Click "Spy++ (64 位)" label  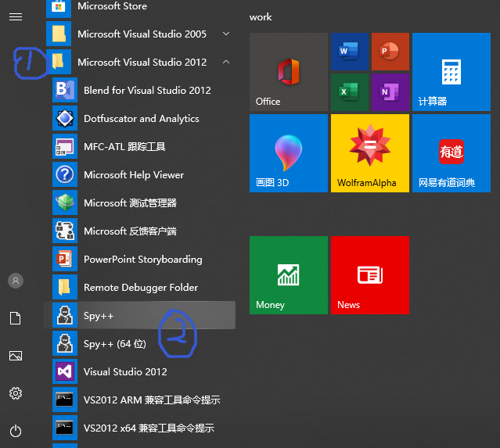click(x=115, y=344)
